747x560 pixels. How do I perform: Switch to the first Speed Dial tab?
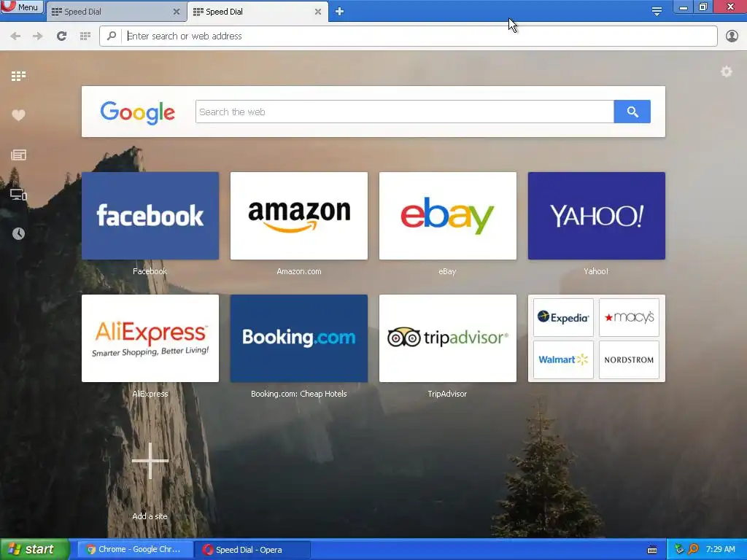pos(115,12)
